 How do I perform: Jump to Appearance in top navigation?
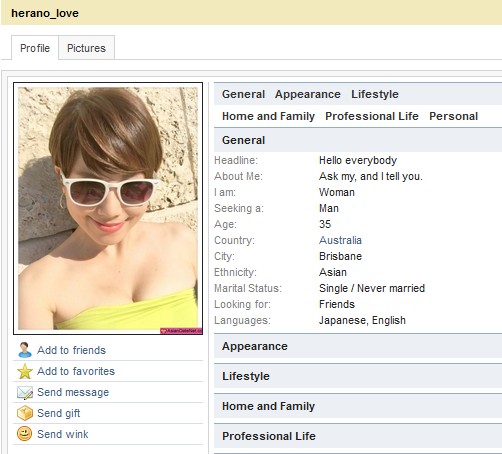tap(308, 94)
